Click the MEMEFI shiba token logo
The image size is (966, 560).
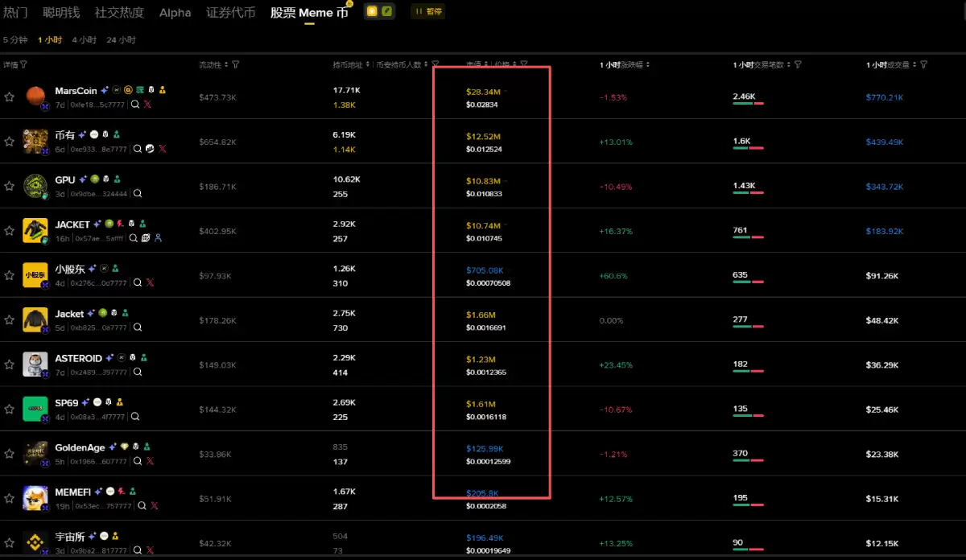click(x=35, y=498)
